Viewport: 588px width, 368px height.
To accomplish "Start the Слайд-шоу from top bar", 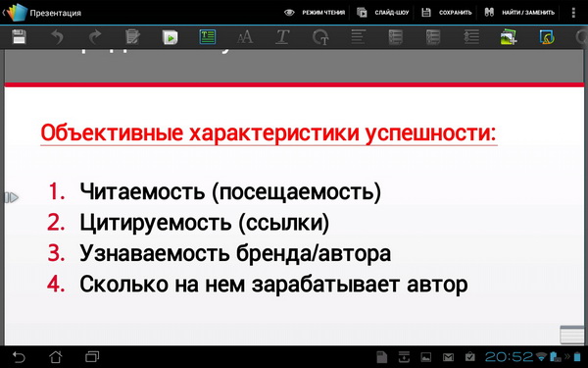I will click(x=382, y=13).
